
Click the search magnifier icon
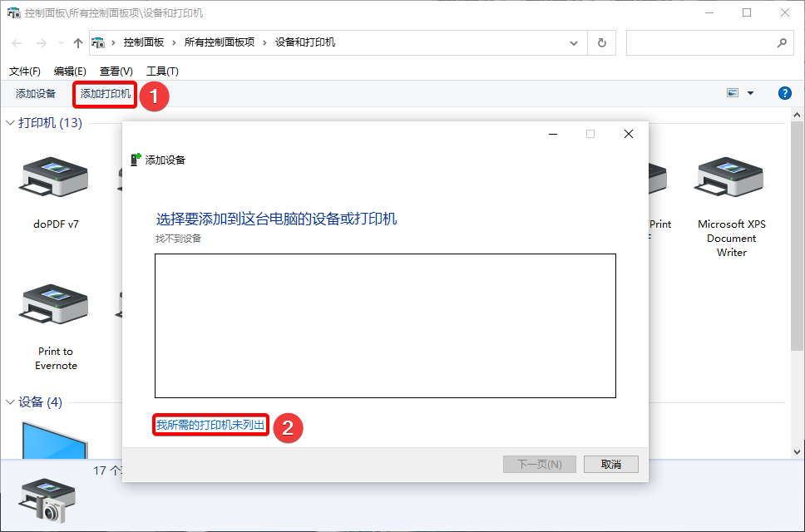pyautogui.click(x=782, y=43)
